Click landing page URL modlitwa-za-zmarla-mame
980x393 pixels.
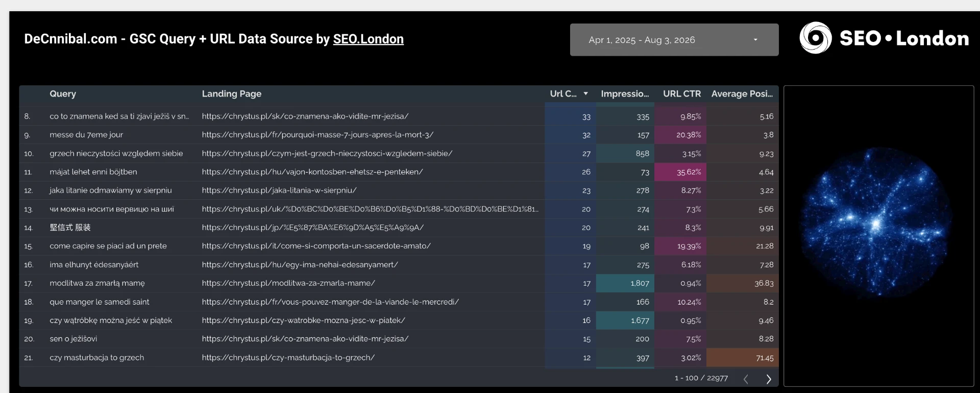pos(288,283)
